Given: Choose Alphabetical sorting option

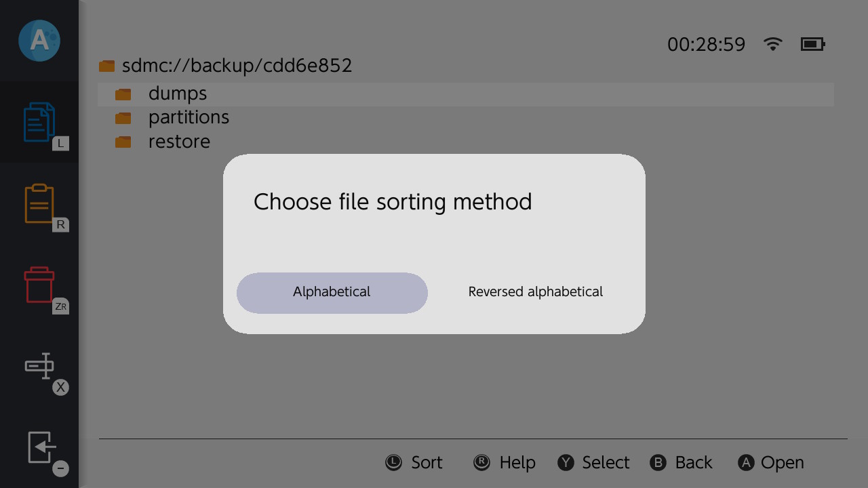Looking at the screenshot, I should (332, 293).
